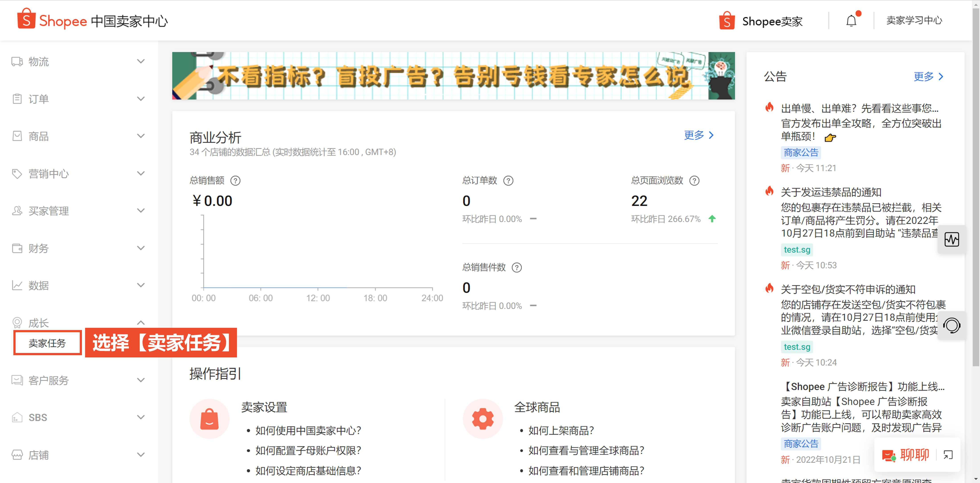This screenshot has height=483, width=980.
Task: Click the Shopee卖家 logo icon
Action: pos(727,20)
